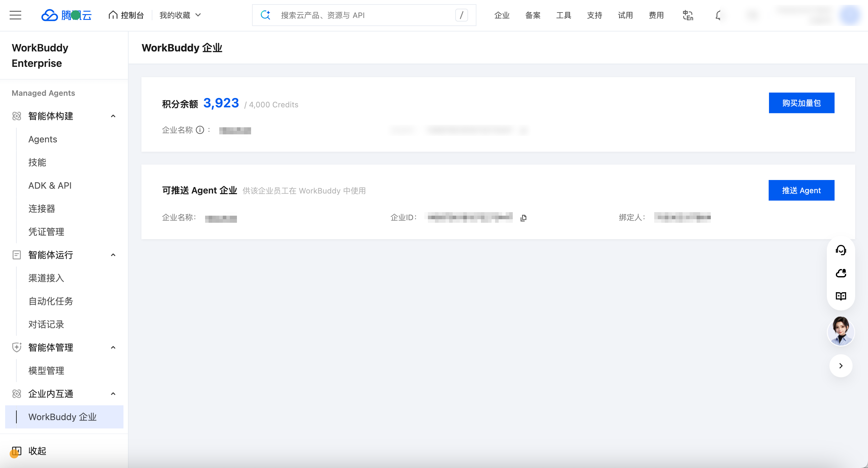Click the virtual assistant avatar
Image resolution: width=868 pixels, height=468 pixels.
click(841, 331)
